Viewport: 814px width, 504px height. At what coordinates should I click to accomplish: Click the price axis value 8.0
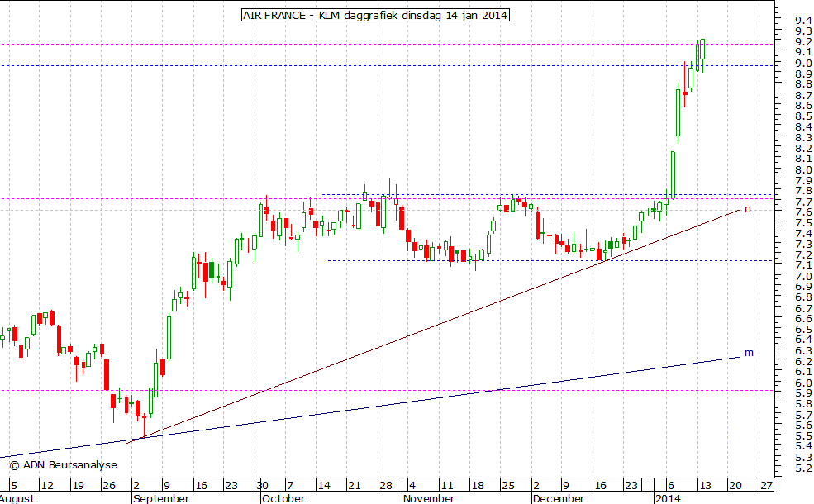click(802, 169)
